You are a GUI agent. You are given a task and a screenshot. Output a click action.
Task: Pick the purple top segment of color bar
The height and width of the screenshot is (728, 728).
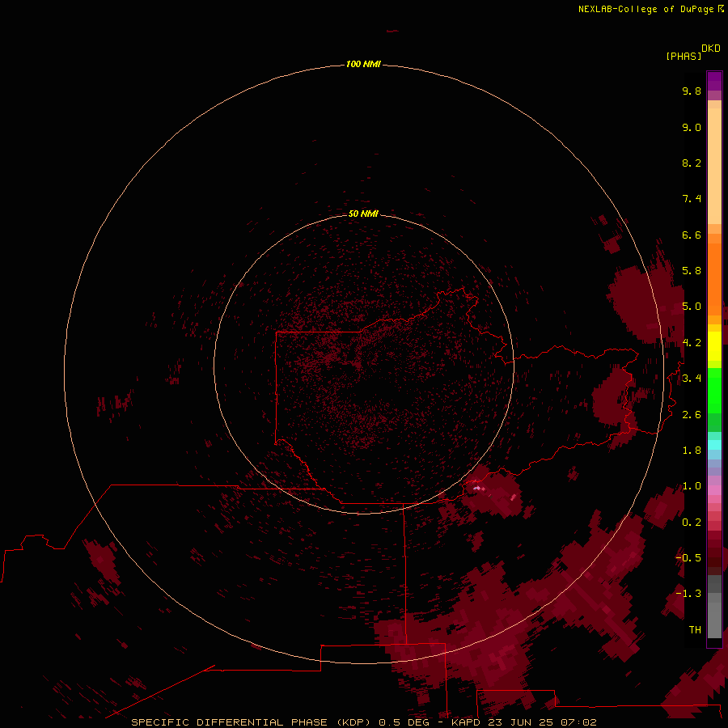[714, 81]
